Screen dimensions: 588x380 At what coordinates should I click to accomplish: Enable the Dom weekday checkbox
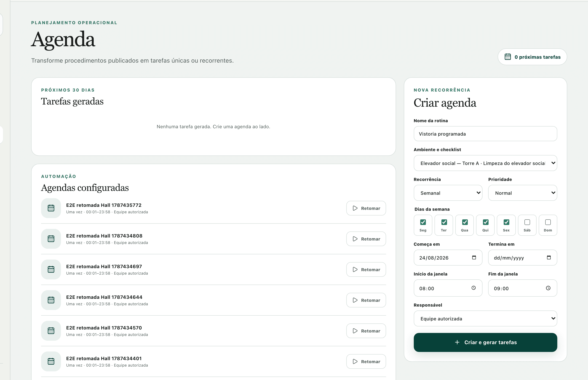[548, 222]
